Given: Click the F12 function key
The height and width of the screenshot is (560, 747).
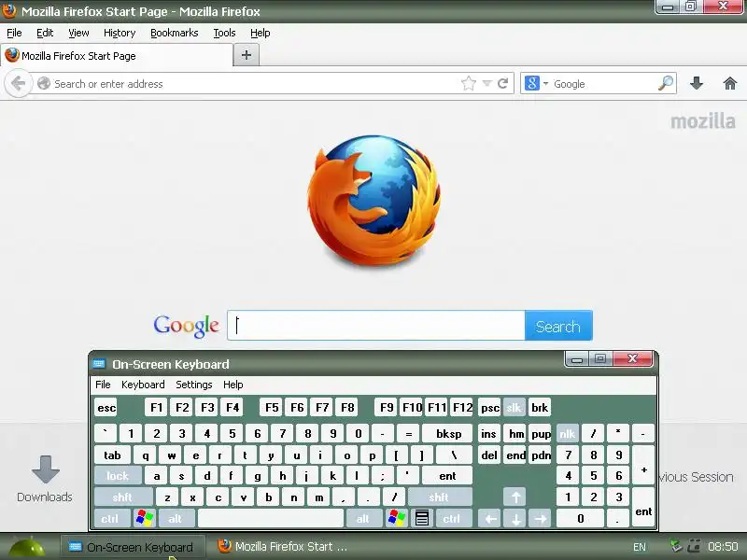Looking at the screenshot, I should tap(462, 408).
